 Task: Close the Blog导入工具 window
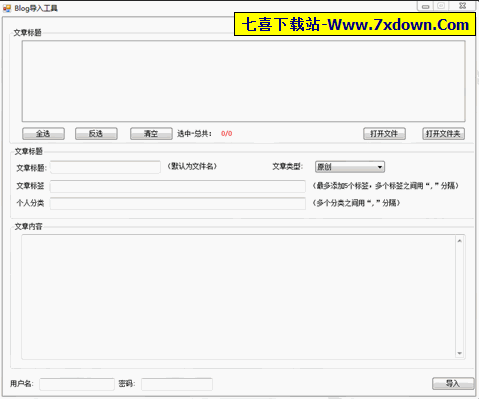pos(463,6)
